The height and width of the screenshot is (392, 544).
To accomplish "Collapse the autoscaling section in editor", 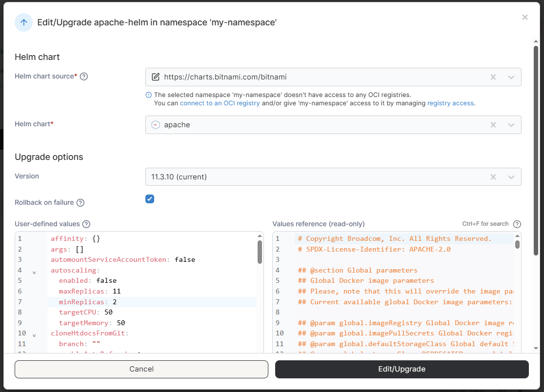I will point(34,273).
